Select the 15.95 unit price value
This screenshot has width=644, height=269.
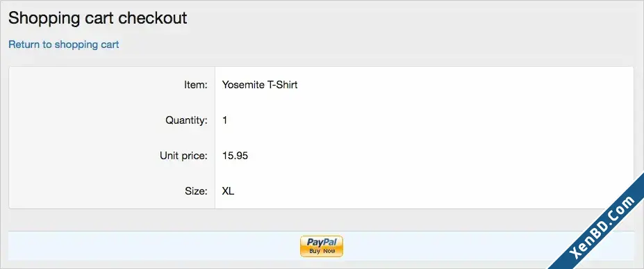(x=235, y=156)
